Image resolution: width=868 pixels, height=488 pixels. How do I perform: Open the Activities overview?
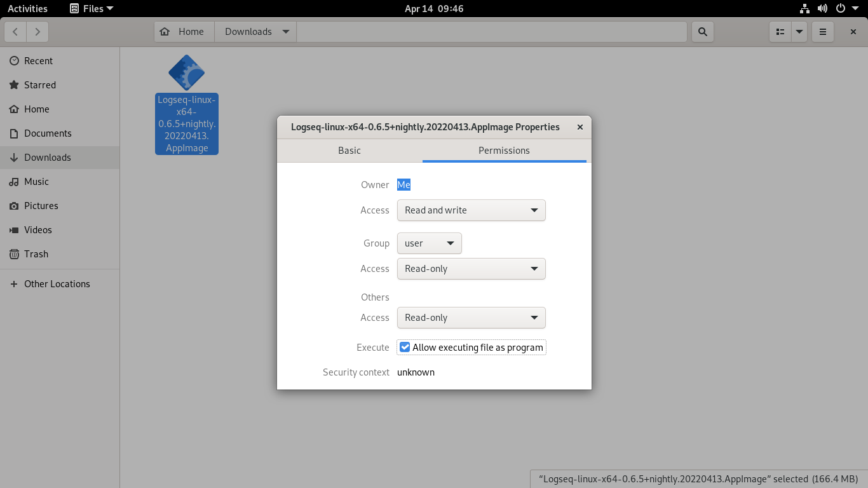[27, 8]
